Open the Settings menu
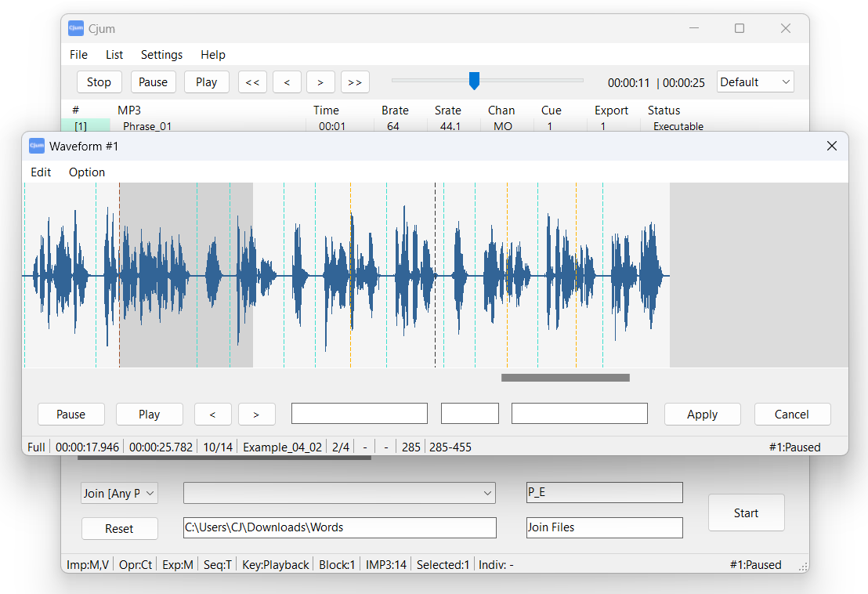 [161, 55]
